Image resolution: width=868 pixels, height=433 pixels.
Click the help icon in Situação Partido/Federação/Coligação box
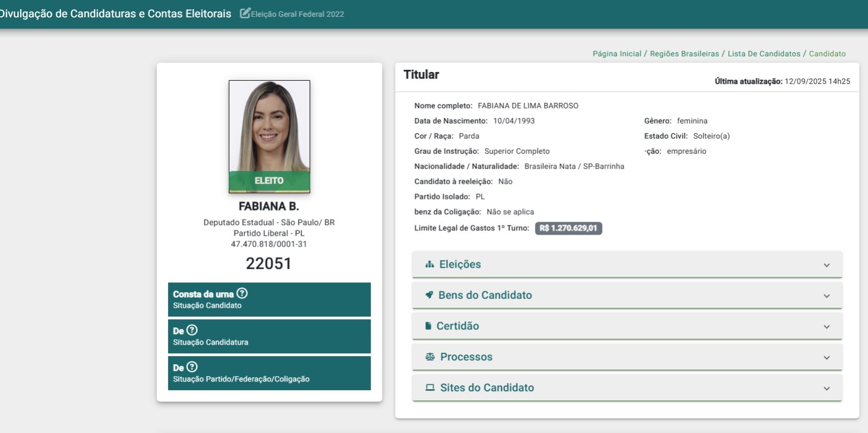(x=192, y=367)
